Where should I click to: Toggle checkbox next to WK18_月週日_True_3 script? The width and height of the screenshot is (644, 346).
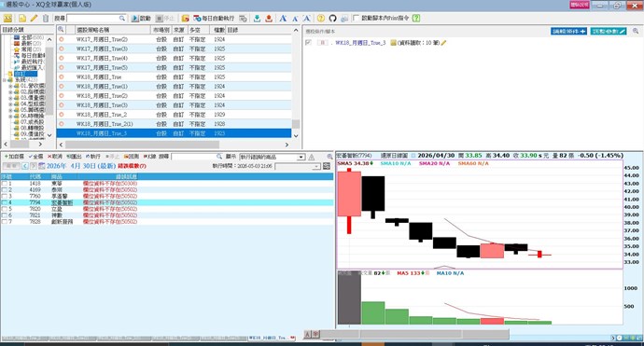coord(308,43)
